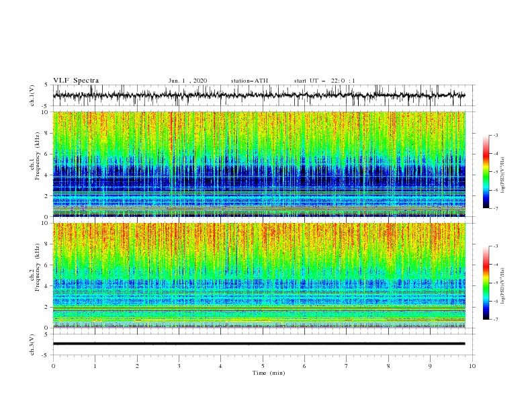
Task: Click time axis tick label "10"
Action: pos(472,366)
